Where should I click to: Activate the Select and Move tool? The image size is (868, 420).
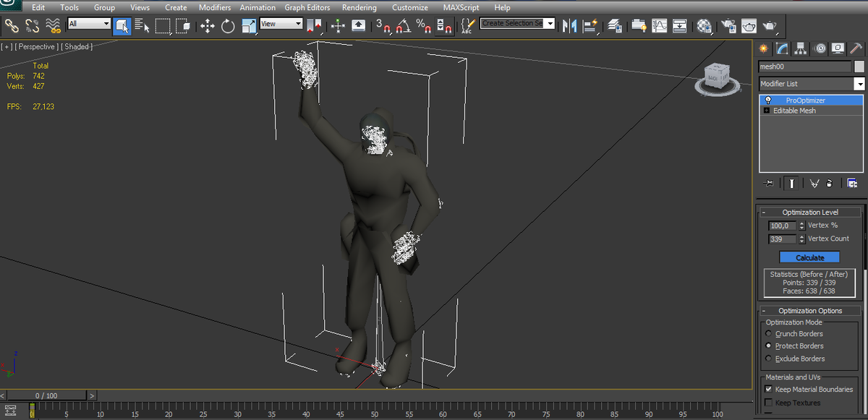point(208,26)
